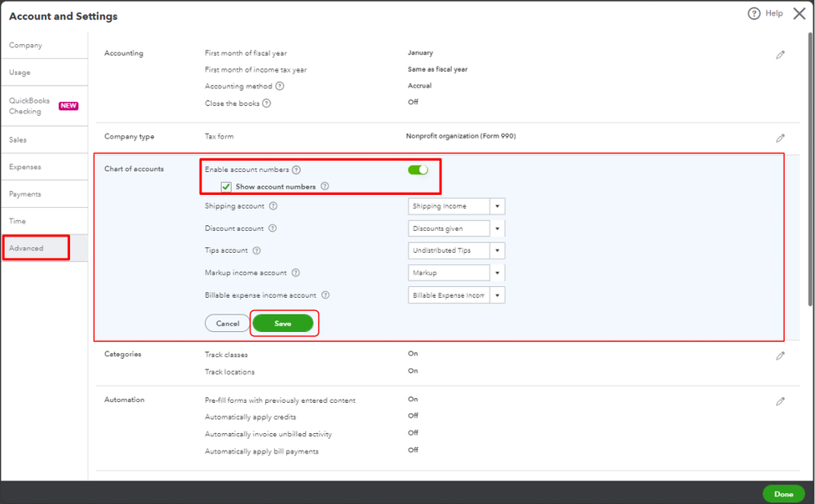The width and height of the screenshot is (815, 504).
Task: Select the Advanced settings tab
Action: [x=44, y=248]
